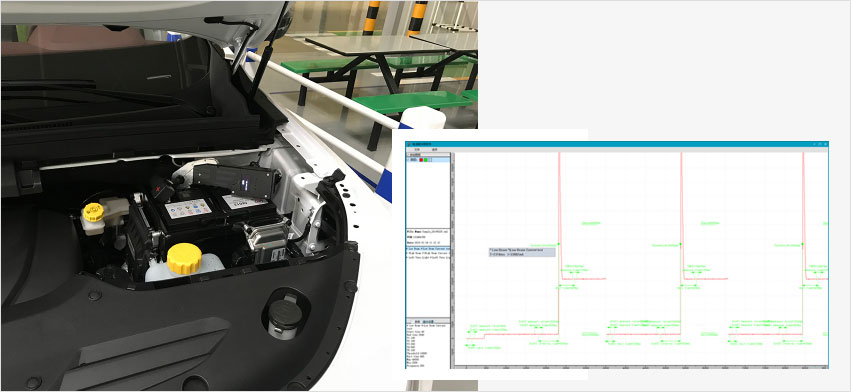Select the Low Beam current row in the list
Viewport: 852px width, 392px height.
point(428,249)
